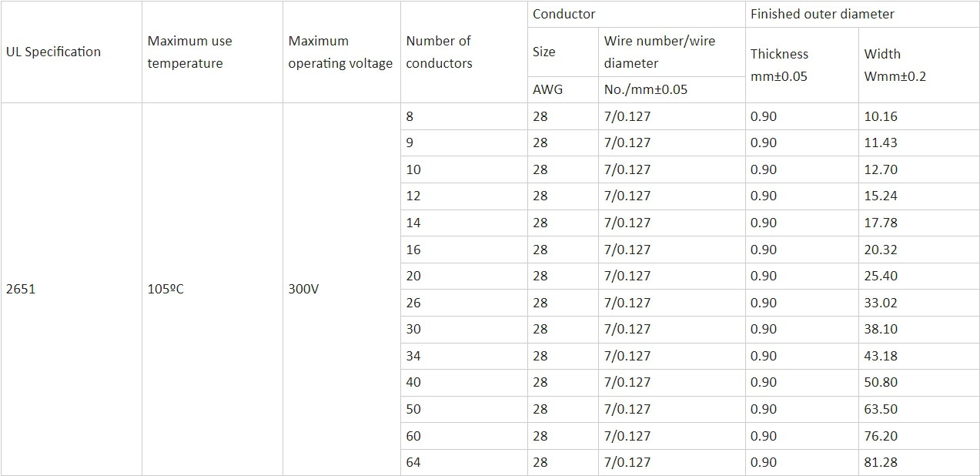
Task: Click the Width Wmm±0.2 header cell
Action: tap(895, 65)
